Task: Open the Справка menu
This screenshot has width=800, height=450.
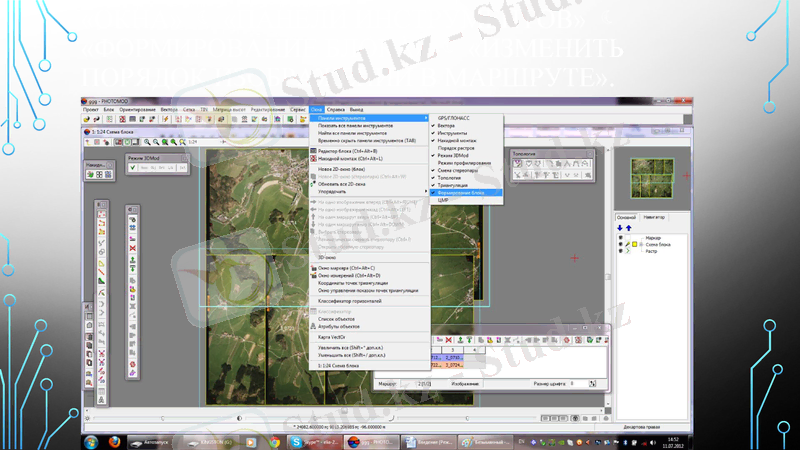Action: tap(336, 108)
